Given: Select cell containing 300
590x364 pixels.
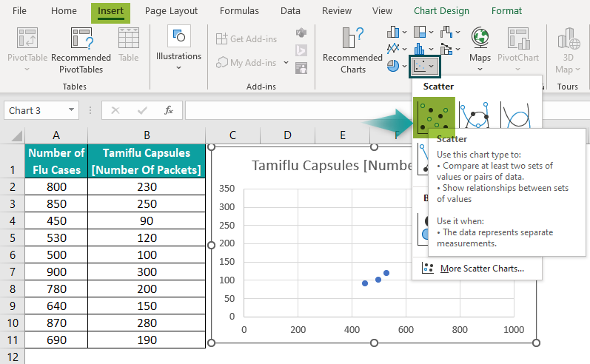Looking at the screenshot, I should point(147,272).
